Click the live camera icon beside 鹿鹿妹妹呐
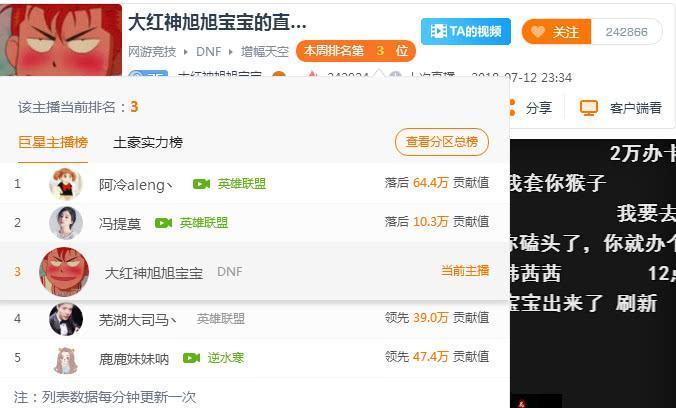The height and width of the screenshot is (408, 676). click(191, 358)
